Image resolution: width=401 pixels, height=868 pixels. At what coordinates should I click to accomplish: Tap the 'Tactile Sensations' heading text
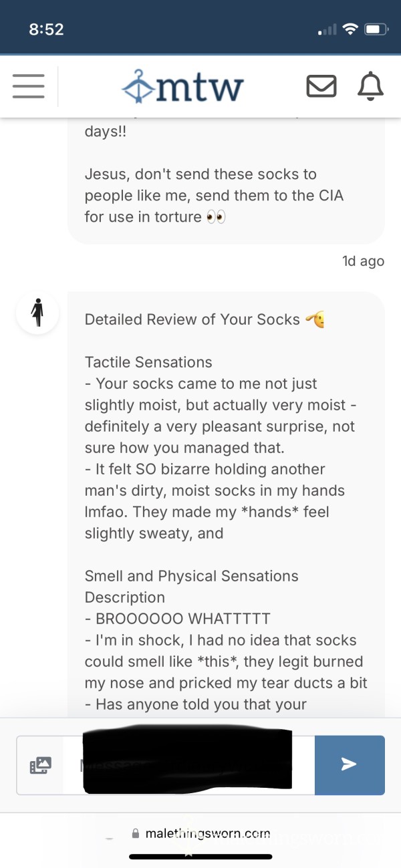pos(148,362)
